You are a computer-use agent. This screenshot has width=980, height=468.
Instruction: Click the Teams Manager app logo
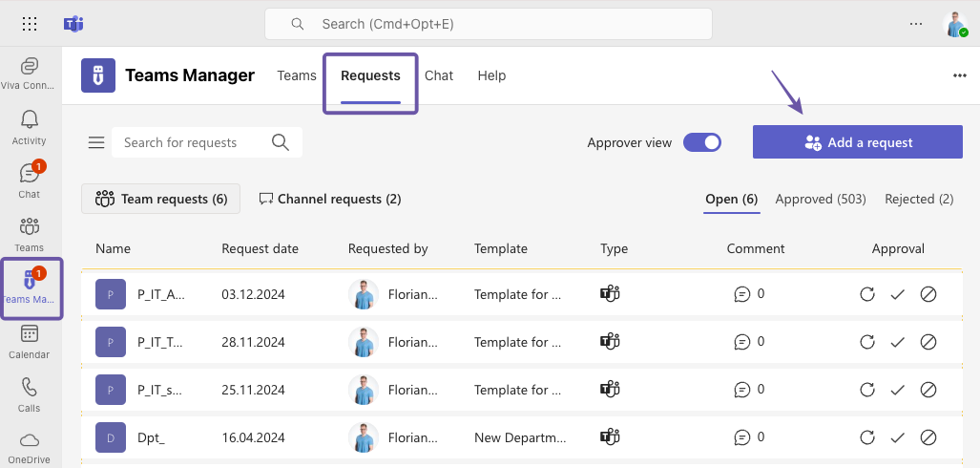(98, 75)
